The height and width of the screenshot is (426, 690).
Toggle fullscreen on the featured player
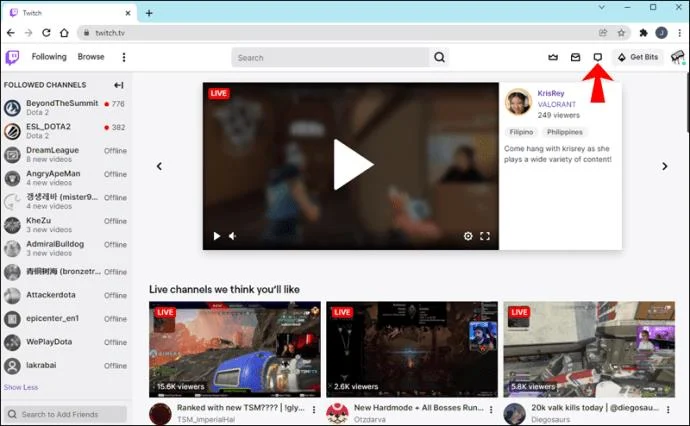pos(485,236)
